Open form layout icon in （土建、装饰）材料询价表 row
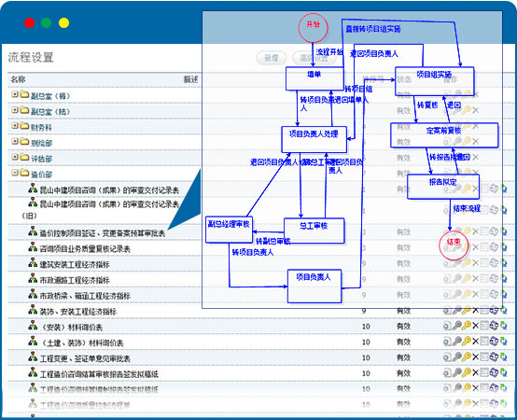Image resolution: width=517 pixels, height=420 pixels. point(484,342)
